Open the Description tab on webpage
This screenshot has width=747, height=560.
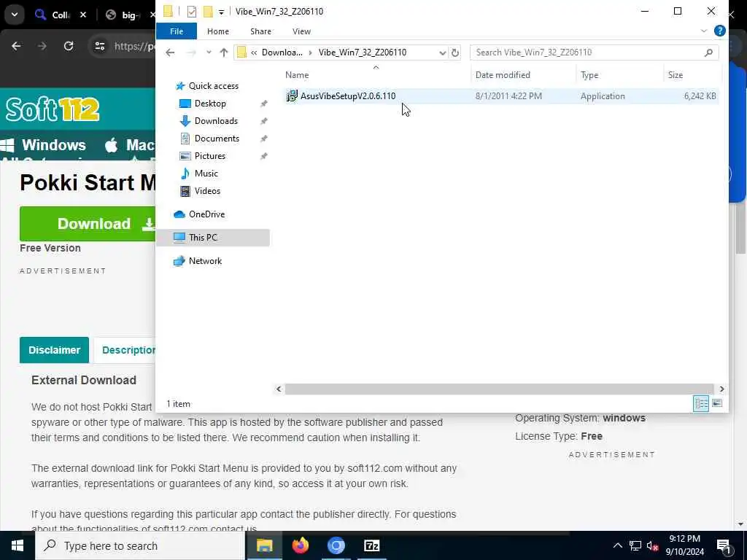[125, 350]
